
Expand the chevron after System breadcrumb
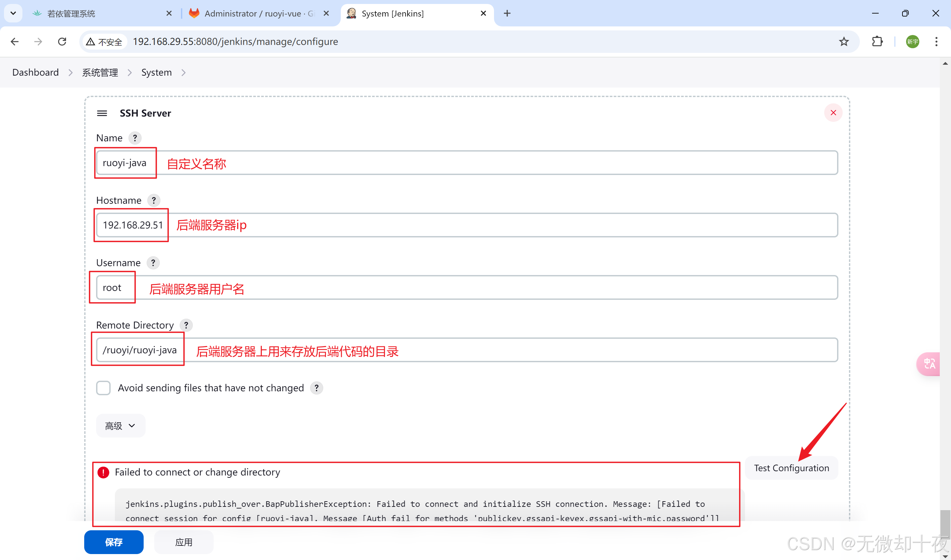tap(183, 72)
